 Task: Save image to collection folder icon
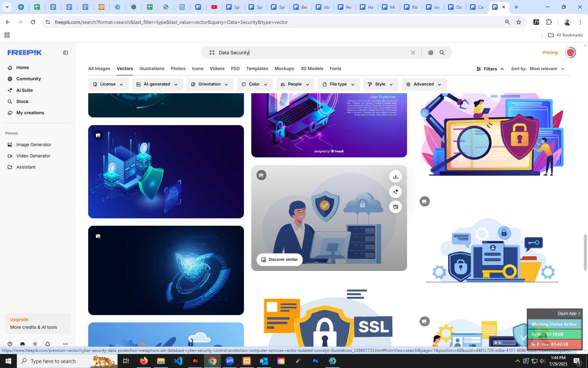coord(395,207)
